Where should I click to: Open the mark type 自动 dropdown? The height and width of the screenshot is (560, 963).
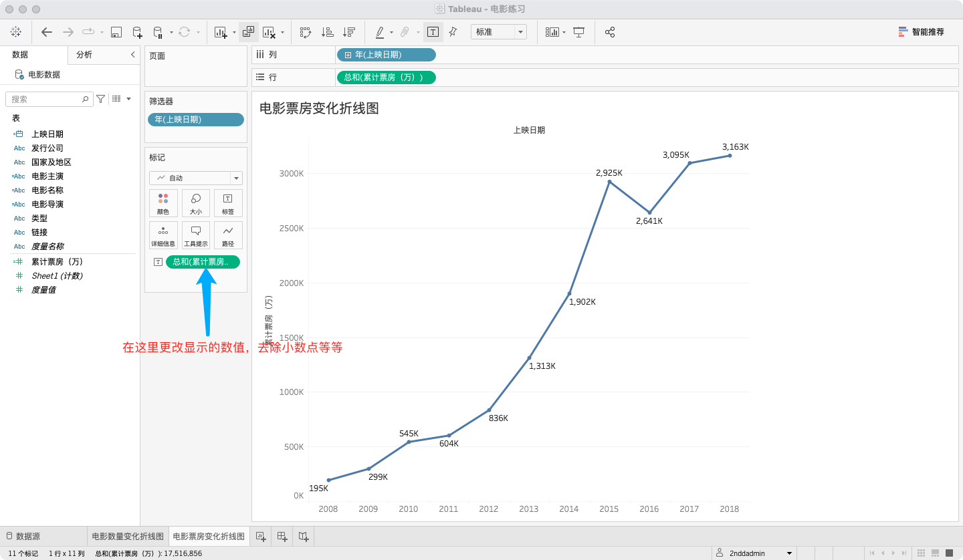(196, 178)
